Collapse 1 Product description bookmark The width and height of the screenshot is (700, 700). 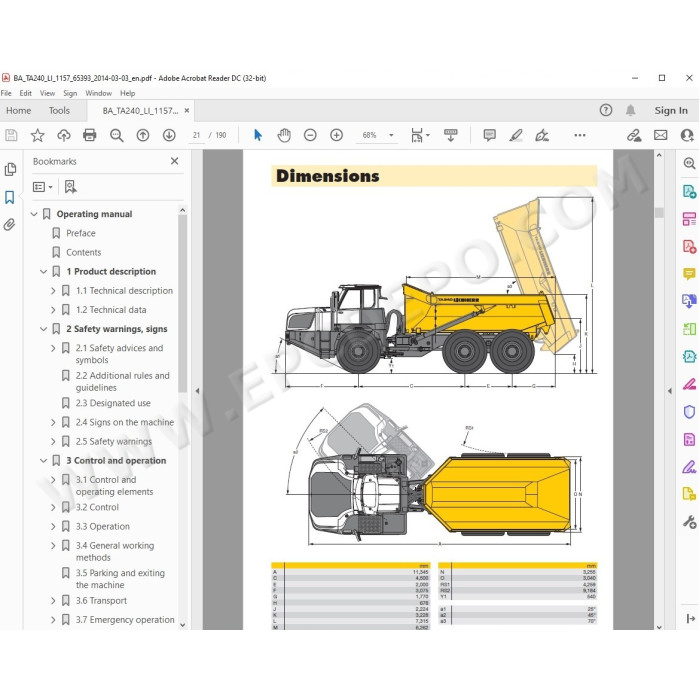[x=43, y=271]
